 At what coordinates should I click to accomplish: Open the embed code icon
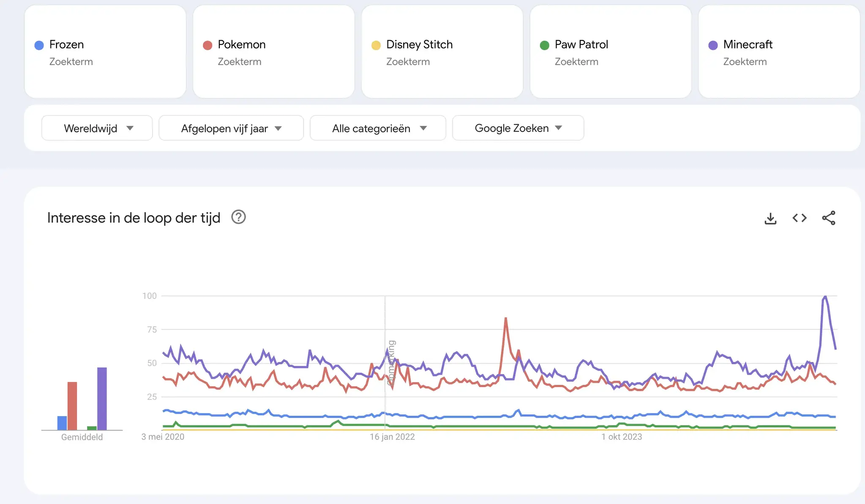tap(800, 218)
